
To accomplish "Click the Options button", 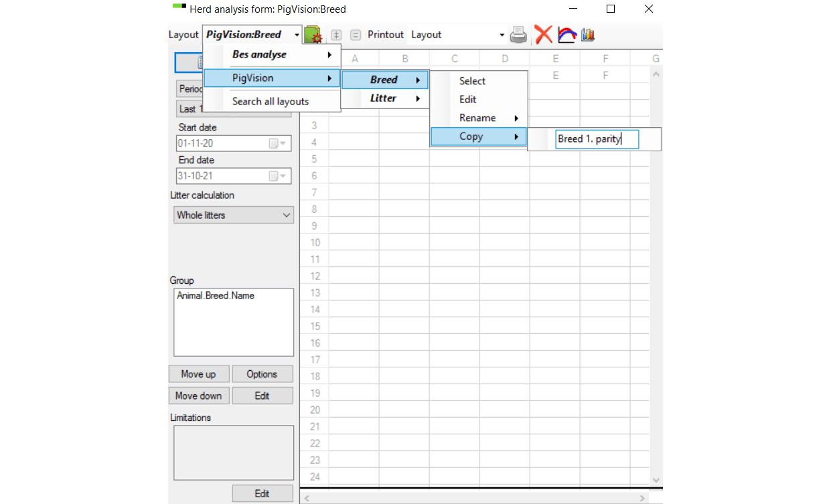I will [262, 374].
